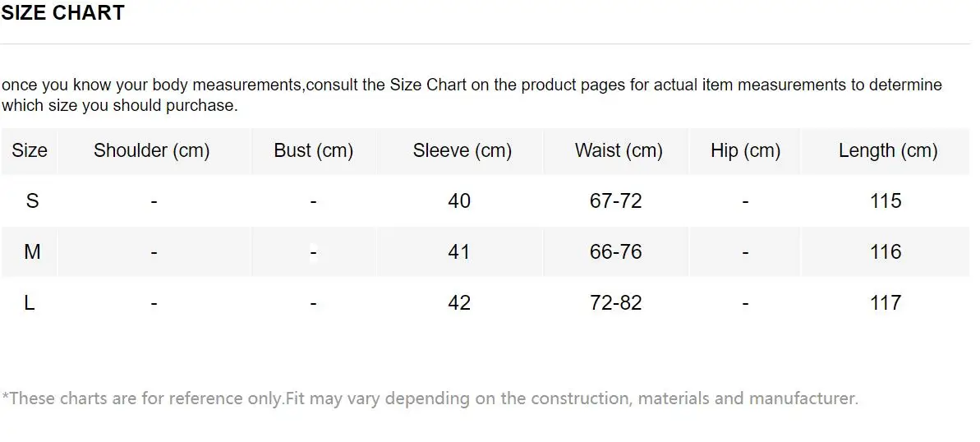Click the Hip (cm) column header

click(x=745, y=150)
